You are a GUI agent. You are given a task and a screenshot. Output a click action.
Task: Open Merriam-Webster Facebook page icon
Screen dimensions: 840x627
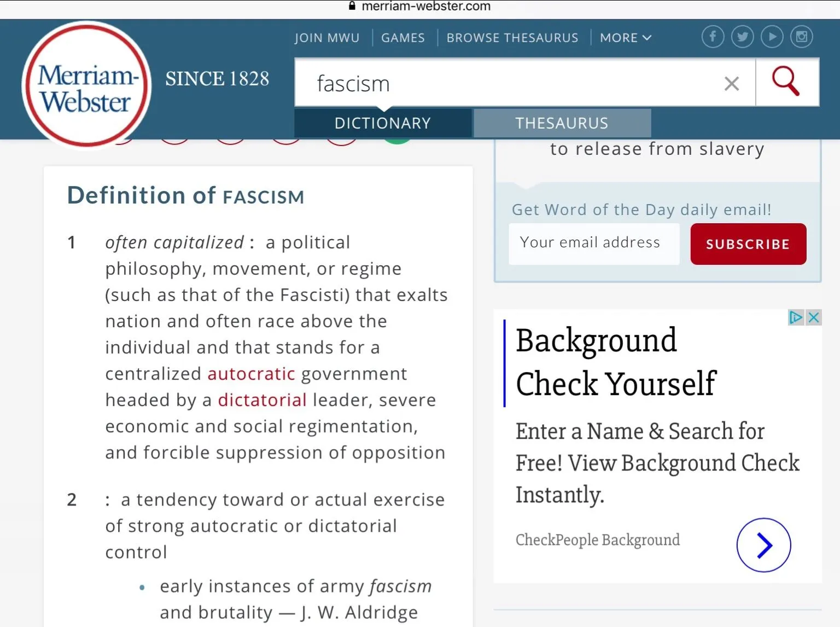tap(713, 37)
